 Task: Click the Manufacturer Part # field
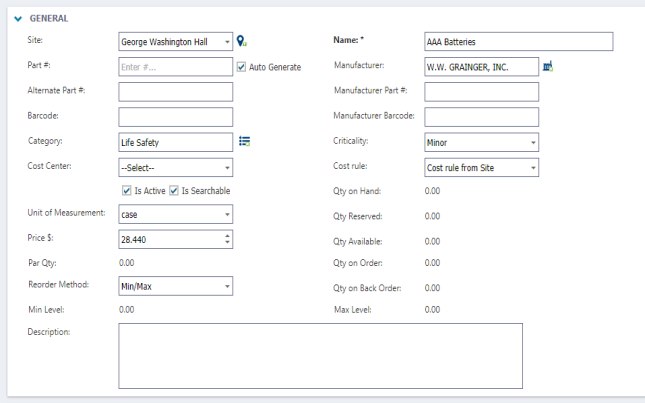[x=481, y=92]
